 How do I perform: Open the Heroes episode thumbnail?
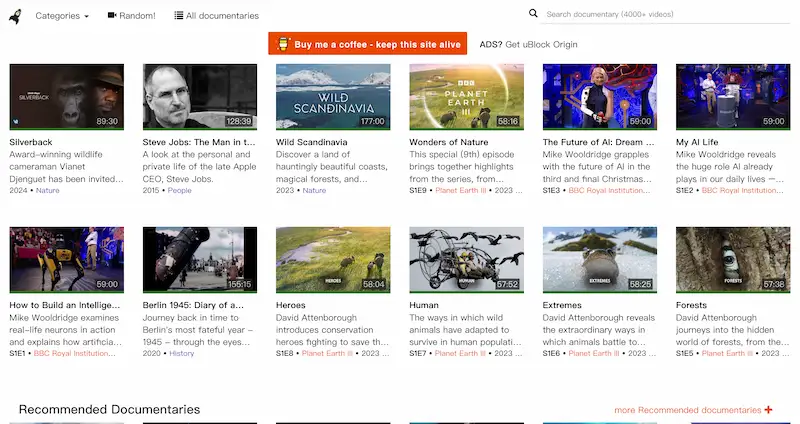(333, 260)
